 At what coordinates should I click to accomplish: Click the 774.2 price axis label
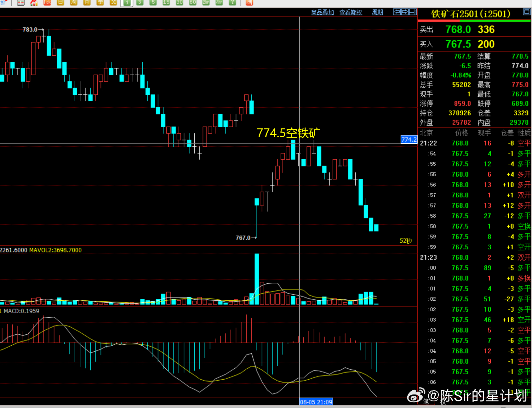[409, 139]
